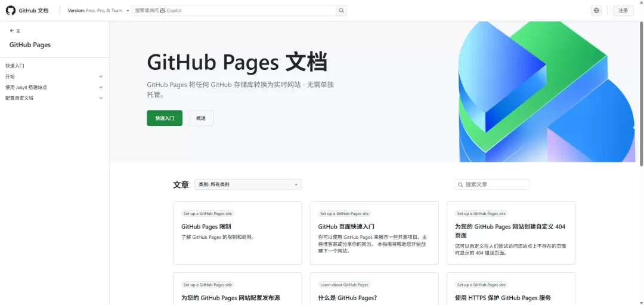Click the search magnifier button in header
644x305 pixels.
point(341,10)
